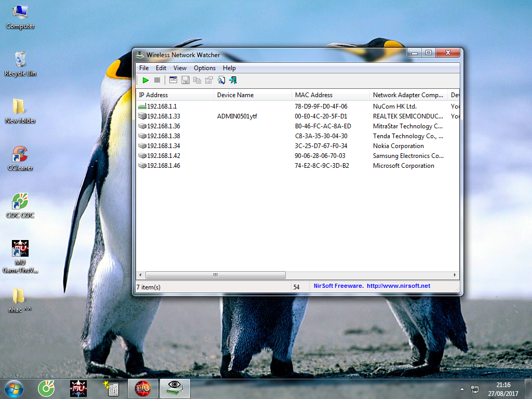This screenshot has width=532, height=399.
Task: Sort by Network Adapter Company column header
Action: point(408,95)
